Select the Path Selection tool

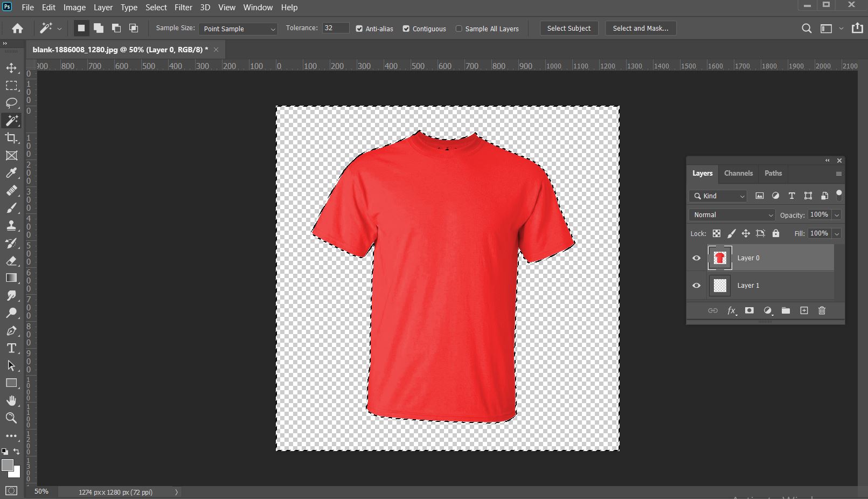11,365
